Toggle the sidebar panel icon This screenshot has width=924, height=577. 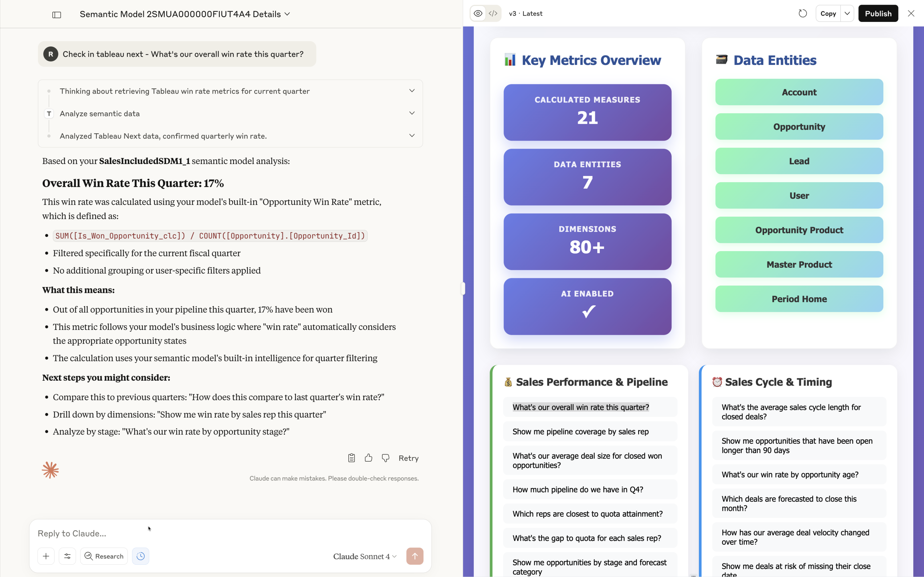56,15
